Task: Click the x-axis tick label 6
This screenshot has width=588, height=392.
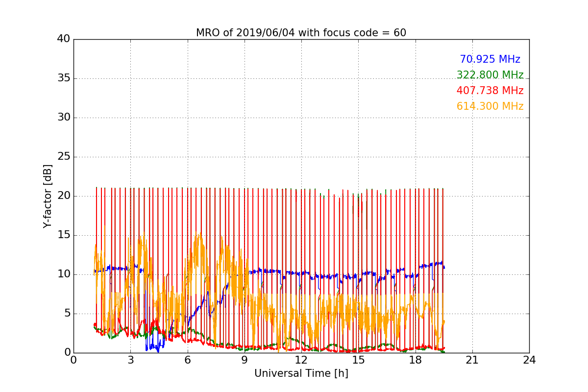Action: [x=187, y=360]
